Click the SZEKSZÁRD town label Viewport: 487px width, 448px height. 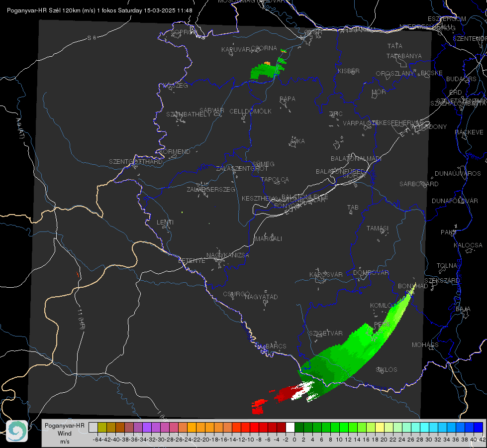[x=442, y=281]
